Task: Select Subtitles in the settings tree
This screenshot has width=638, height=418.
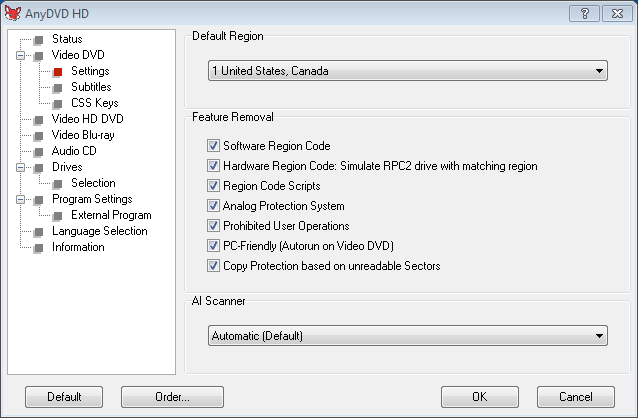Action: pyautogui.click(x=91, y=87)
